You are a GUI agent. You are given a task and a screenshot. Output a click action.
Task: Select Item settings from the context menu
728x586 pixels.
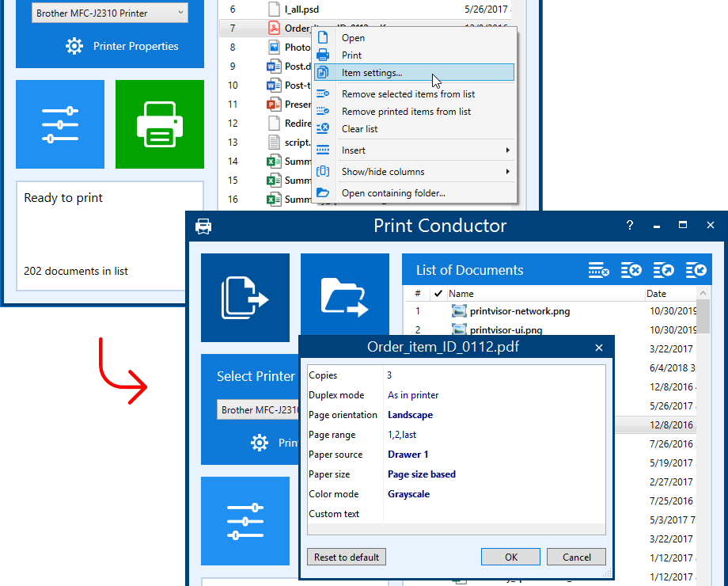pos(368,72)
